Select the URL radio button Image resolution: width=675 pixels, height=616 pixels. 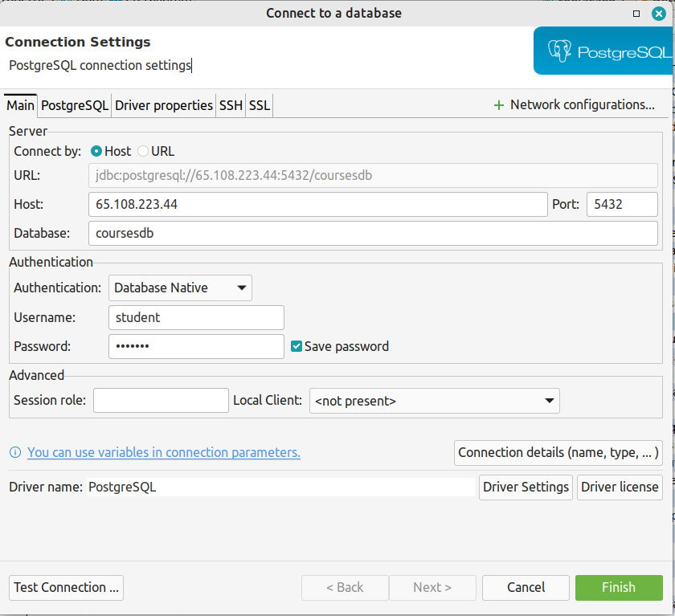(x=143, y=151)
